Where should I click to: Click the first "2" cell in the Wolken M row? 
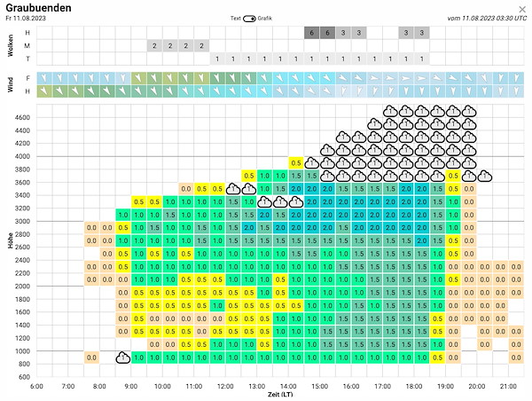pos(154,46)
